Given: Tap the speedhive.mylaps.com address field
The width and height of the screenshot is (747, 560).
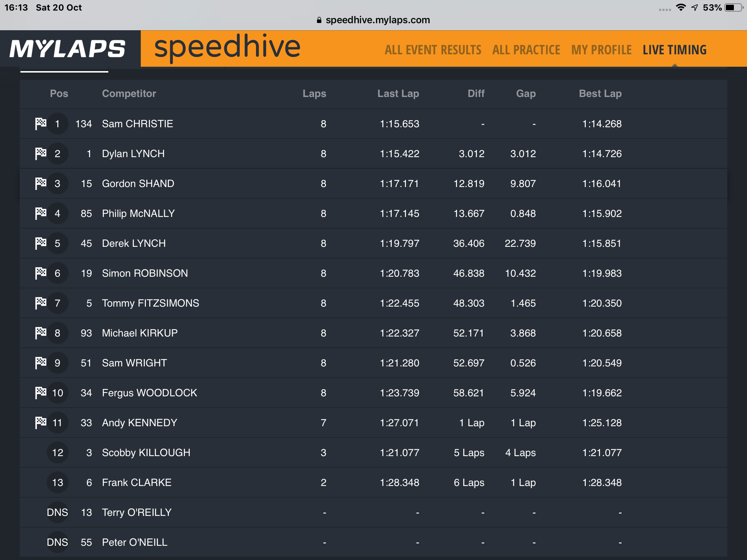Looking at the screenshot, I should 373,20.
